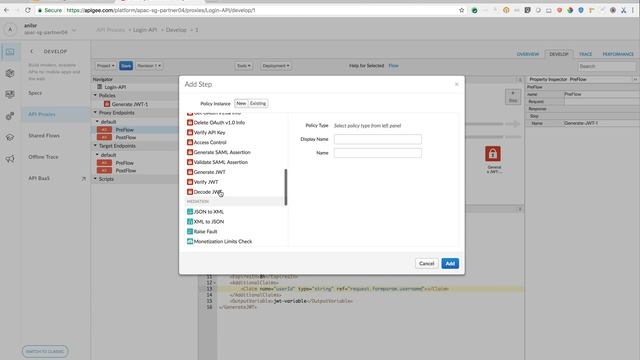Screen dimensions: 640x360
Task: Pick the Monetization Limits Check policy
Action: coord(220,241)
